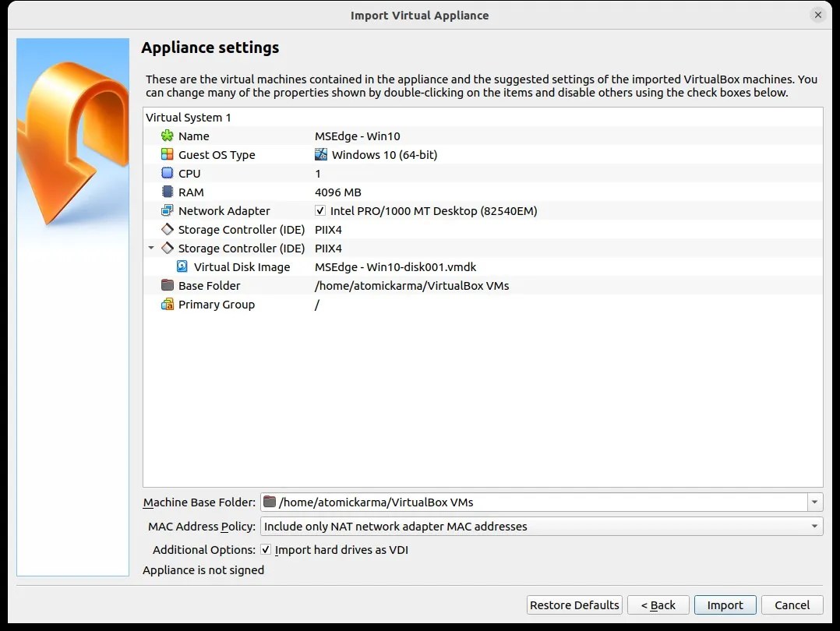Click the Import button
840x631 pixels.
tap(725, 605)
